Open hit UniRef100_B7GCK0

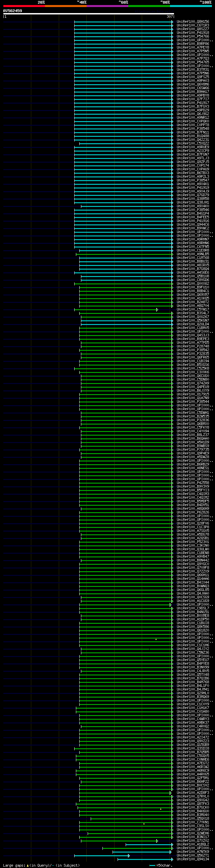193,808
